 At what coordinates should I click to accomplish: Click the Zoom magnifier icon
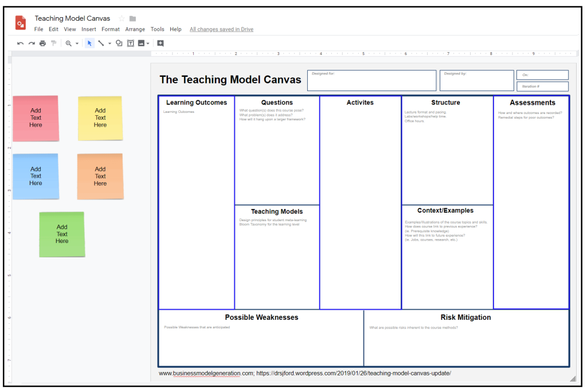tap(69, 43)
